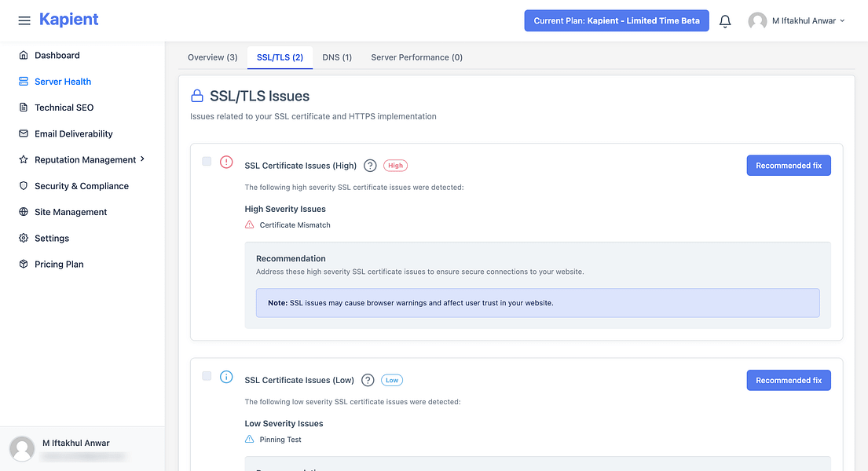The height and width of the screenshot is (471, 868).
Task: Click the Settings gear icon
Action: [x=24, y=238]
